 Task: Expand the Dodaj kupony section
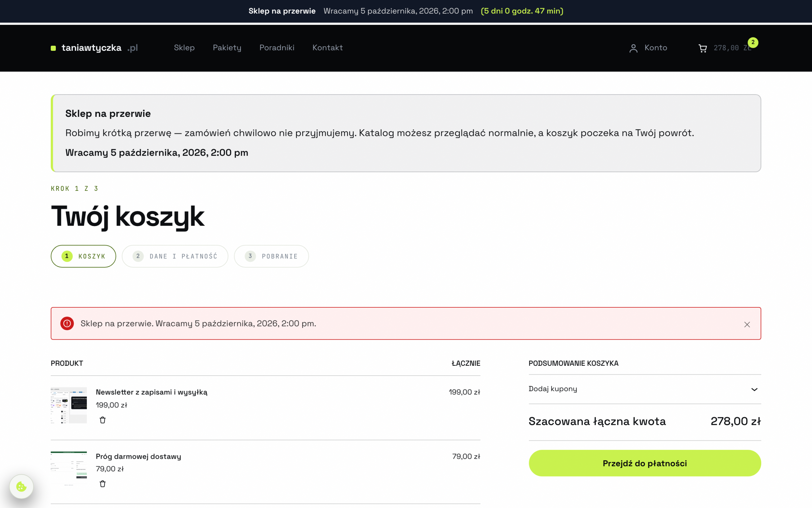tap(645, 389)
